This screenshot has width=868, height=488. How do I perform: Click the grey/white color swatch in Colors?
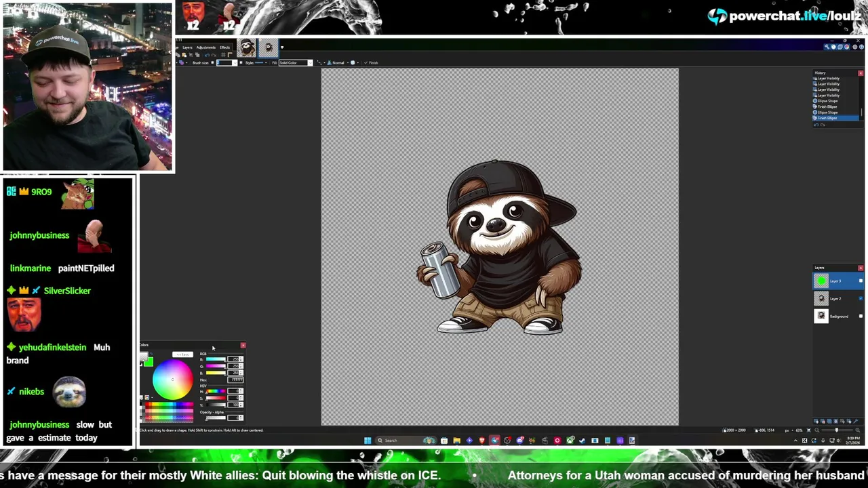point(143,356)
